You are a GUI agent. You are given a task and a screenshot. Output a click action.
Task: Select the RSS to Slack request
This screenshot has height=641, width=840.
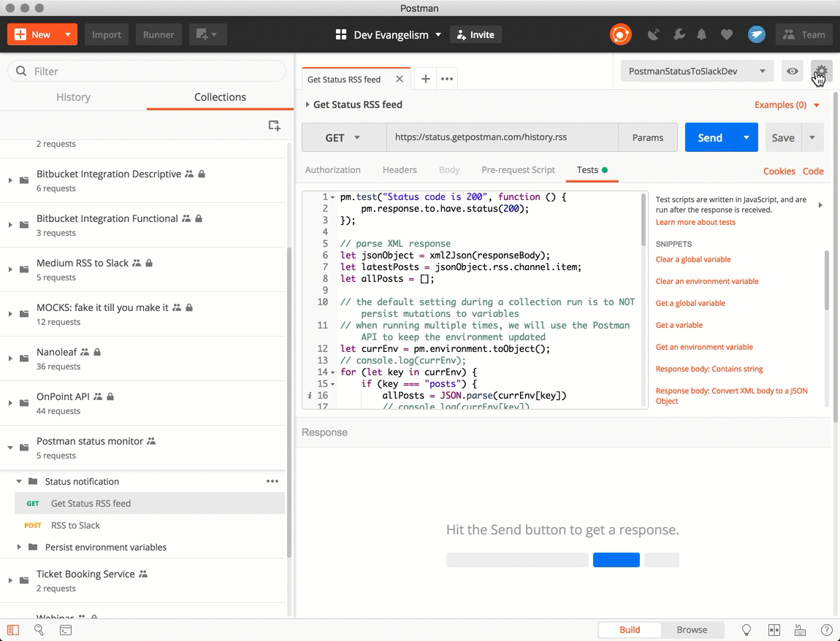click(x=150, y=526)
